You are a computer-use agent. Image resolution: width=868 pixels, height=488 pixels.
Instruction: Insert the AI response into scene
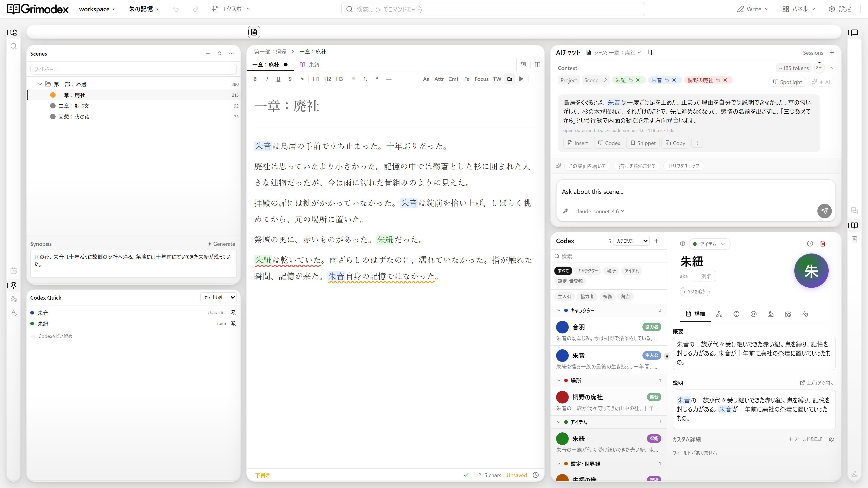coord(578,143)
